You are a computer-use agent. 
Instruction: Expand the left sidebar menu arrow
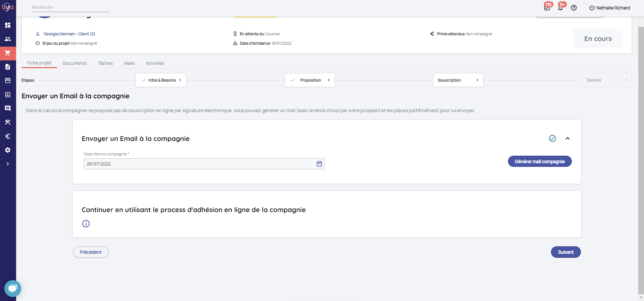(8, 164)
